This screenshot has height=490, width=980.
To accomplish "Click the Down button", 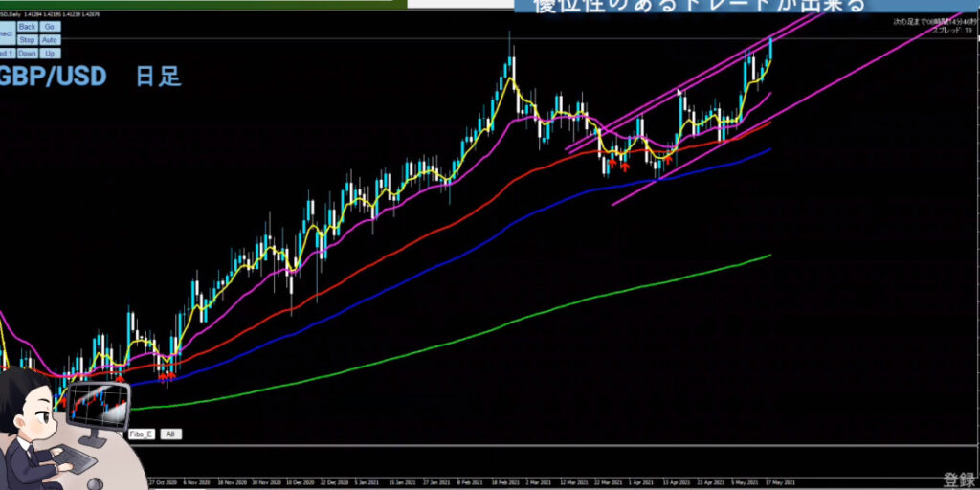I will 27,54.
